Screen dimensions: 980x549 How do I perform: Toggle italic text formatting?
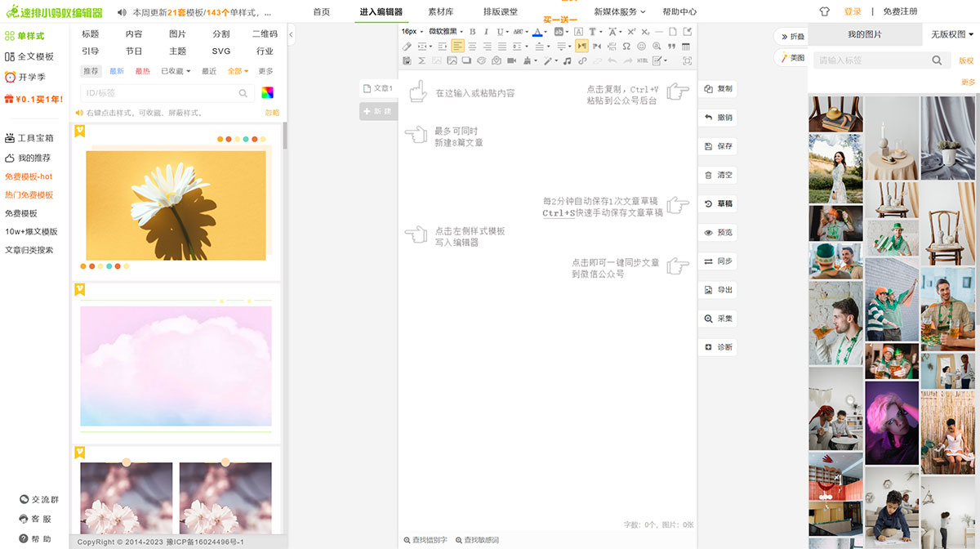pos(486,33)
